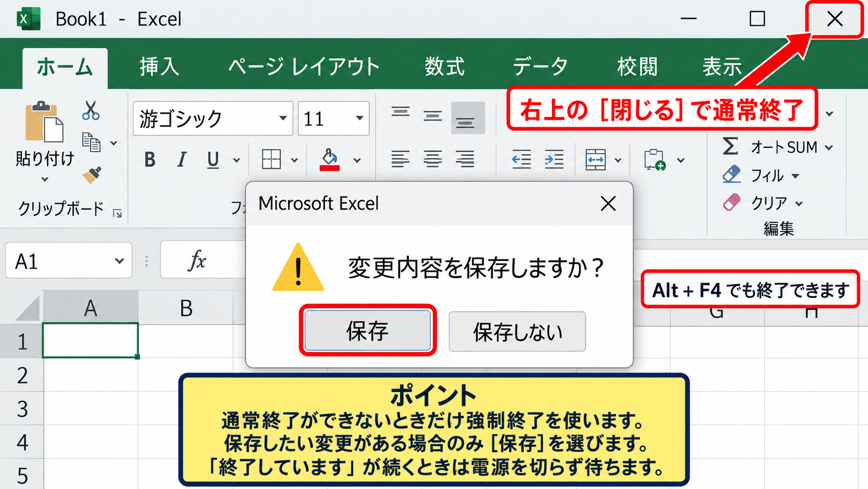Expand Fill options arrow
The width and height of the screenshot is (868, 489).
pyautogui.click(x=795, y=177)
